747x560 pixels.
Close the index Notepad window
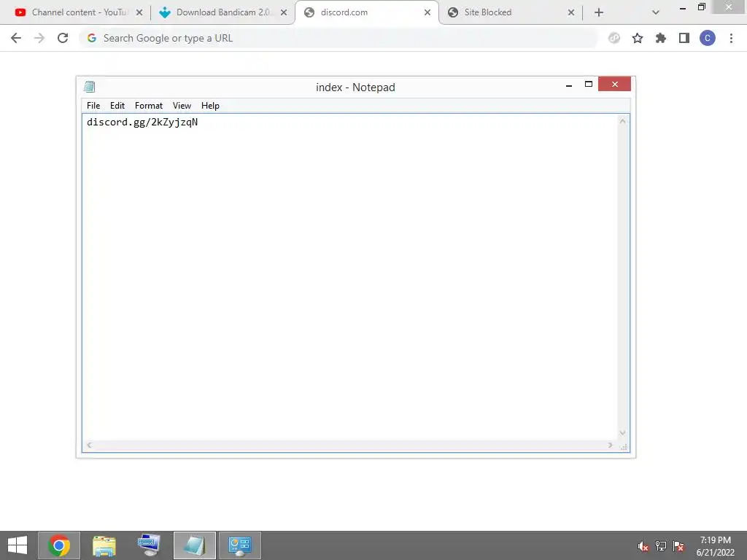(x=614, y=84)
